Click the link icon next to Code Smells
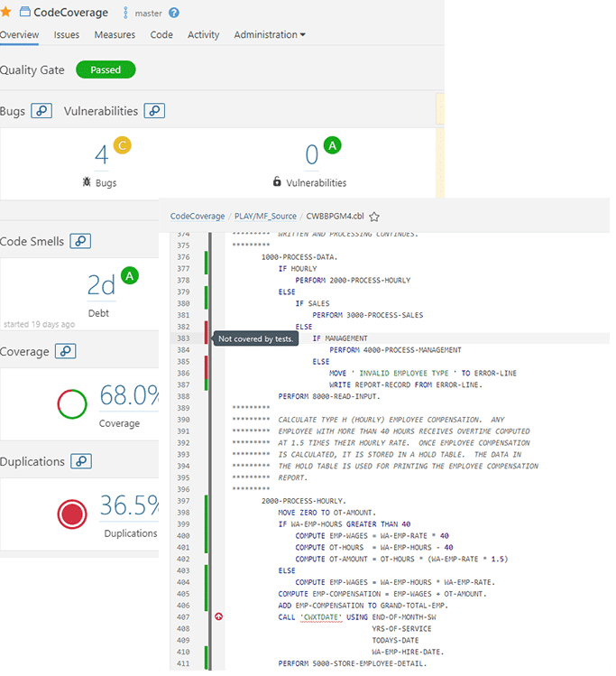The image size is (616, 676). (81, 241)
